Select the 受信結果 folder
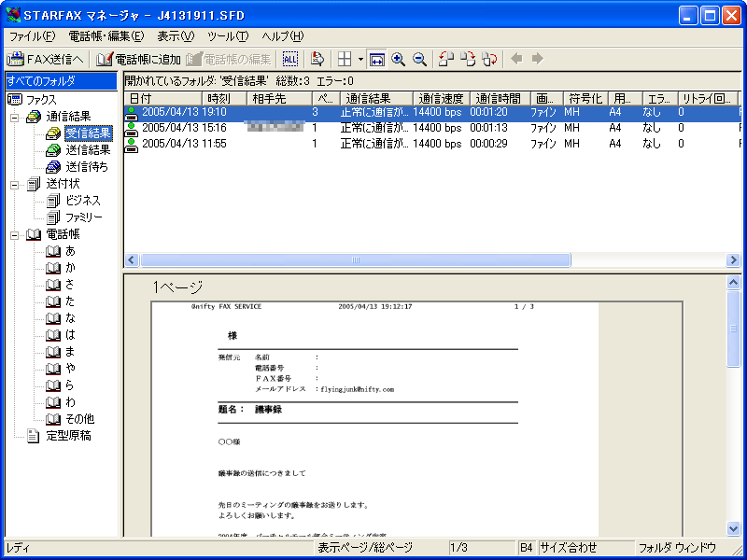This screenshot has height=560, width=747. click(89, 133)
